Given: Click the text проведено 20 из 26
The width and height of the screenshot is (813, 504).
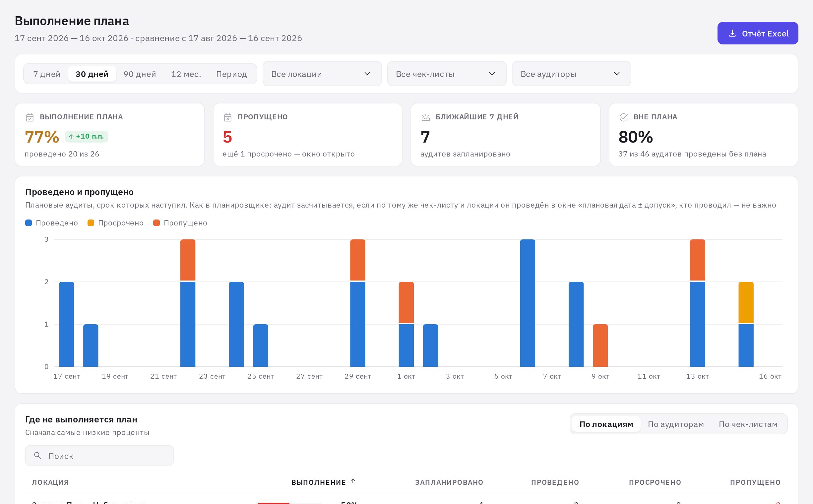Looking at the screenshot, I should tap(62, 154).
